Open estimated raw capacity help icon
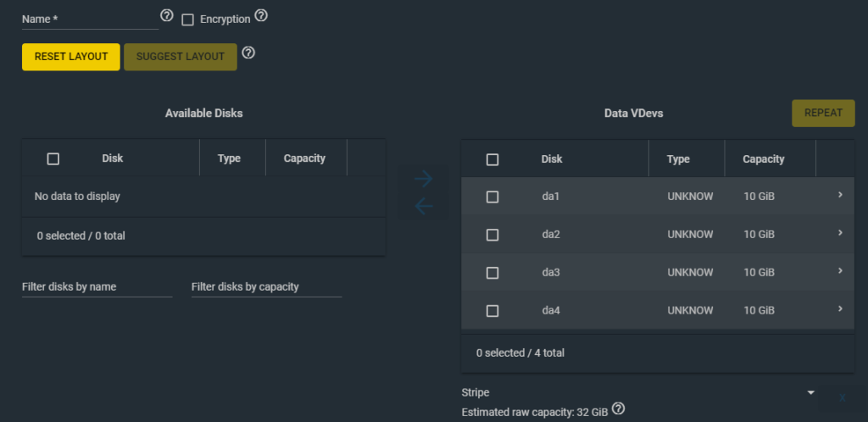The height and width of the screenshot is (422, 868). coord(619,409)
